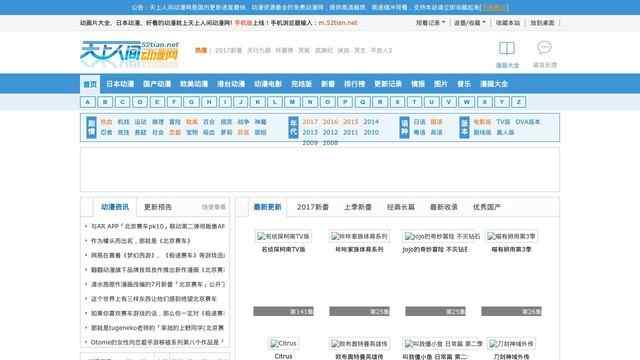640x360 pixels.
Task: Select year 2016 filter
Action: click(330, 122)
